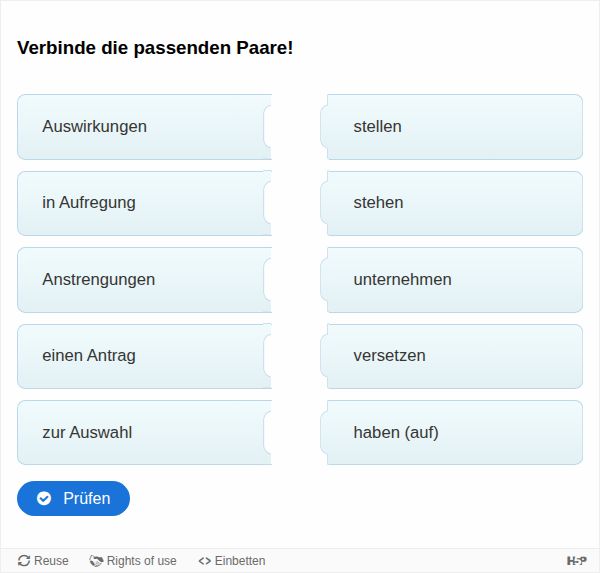The width and height of the screenshot is (600, 573).
Task: Click the Einbetten embed link
Action: coord(232,561)
